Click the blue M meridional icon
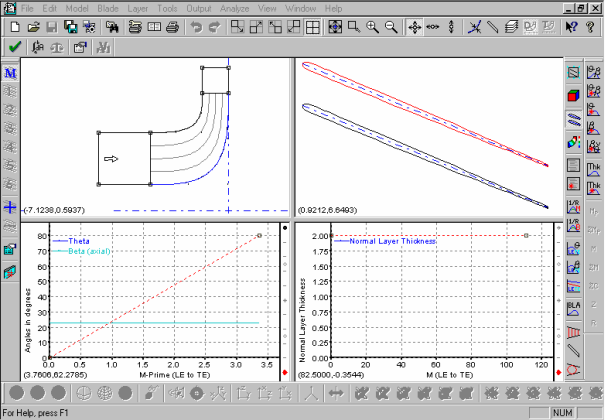This screenshot has height=420, width=605. (x=10, y=73)
